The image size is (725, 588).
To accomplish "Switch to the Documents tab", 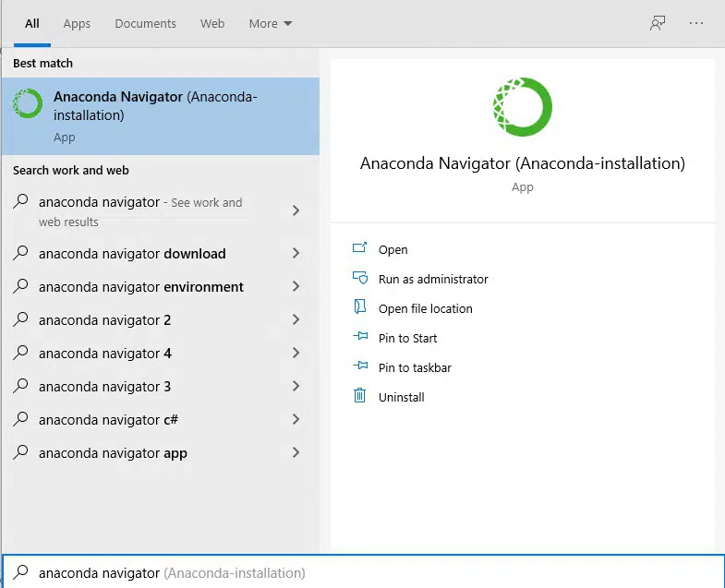I will [x=145, y=24].
